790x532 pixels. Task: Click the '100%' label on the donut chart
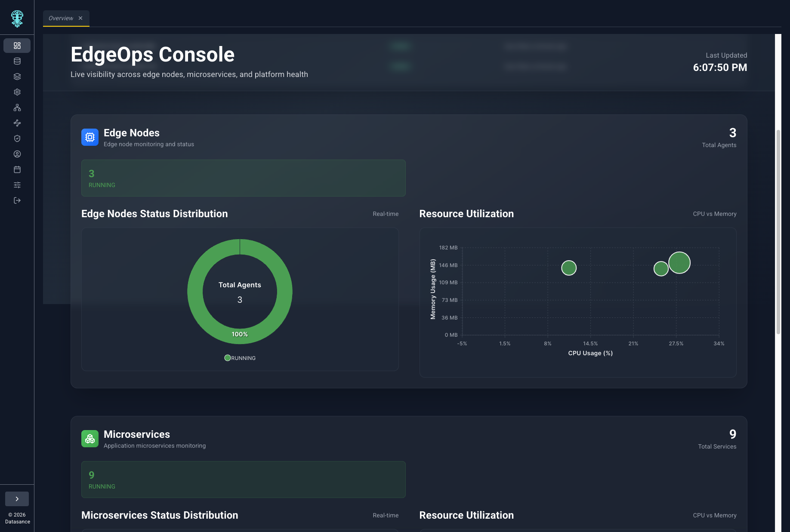(x=240, y=334)
